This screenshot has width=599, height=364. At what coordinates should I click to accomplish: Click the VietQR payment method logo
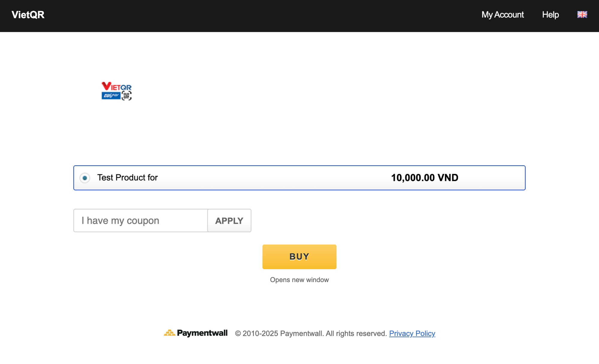tap(117, 91)
